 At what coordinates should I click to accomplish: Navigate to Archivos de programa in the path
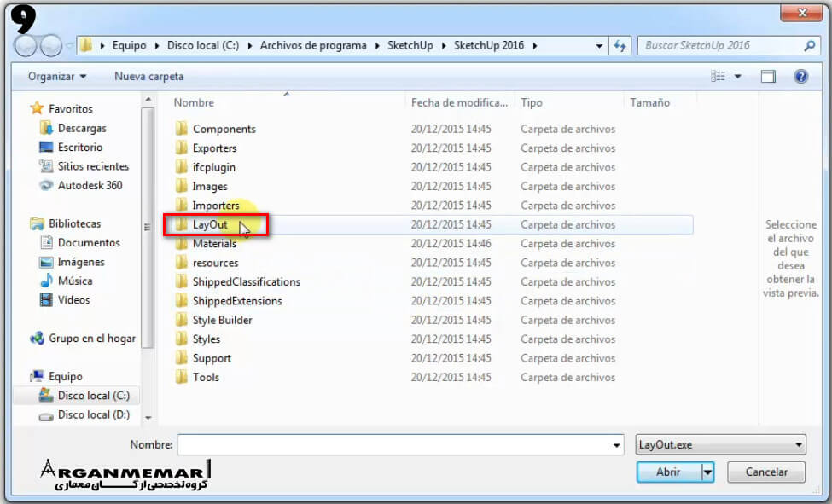313,46
